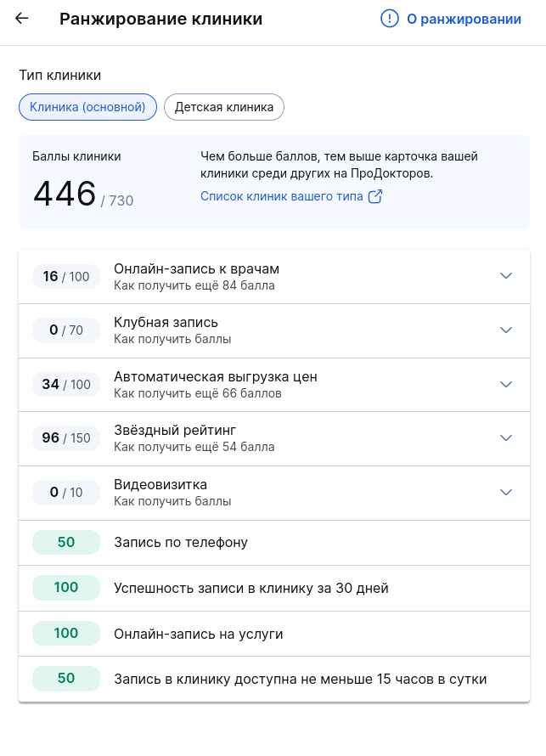Viewport: 546px width, 756px height.
Task: Expand the 'Видеовизитка' section
Action: [x=505, y=492]
